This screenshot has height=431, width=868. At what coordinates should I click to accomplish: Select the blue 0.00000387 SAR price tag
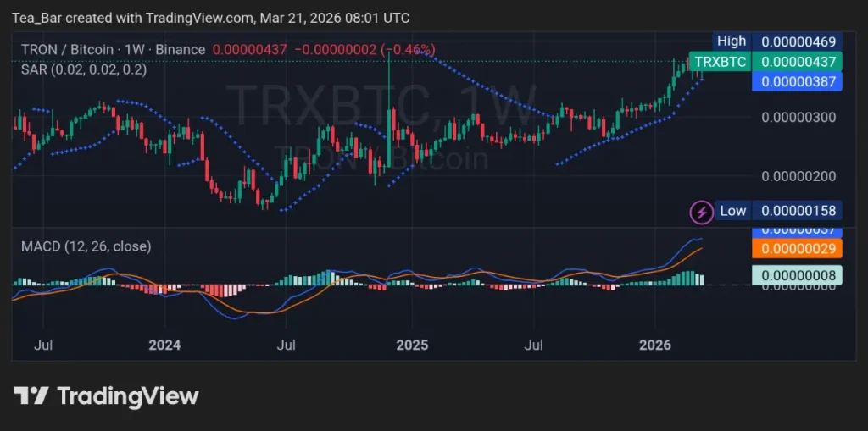point(796,81)
